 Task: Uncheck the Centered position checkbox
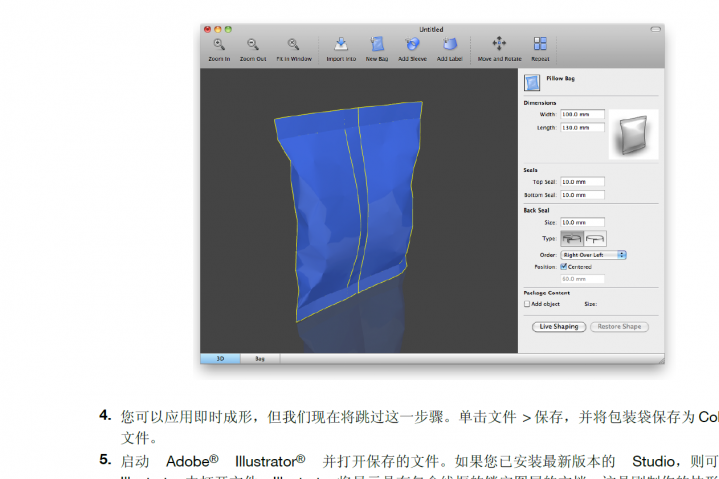(564, 267)
